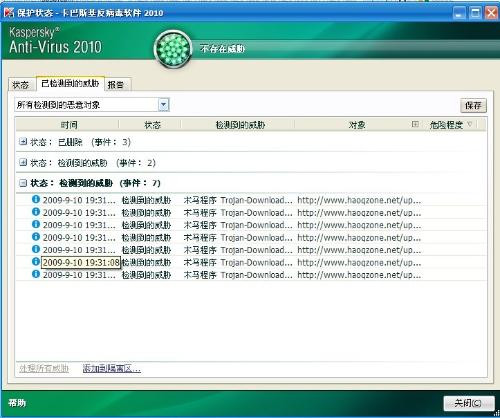Click the sort arrow on the 危险程度 column

469,124
